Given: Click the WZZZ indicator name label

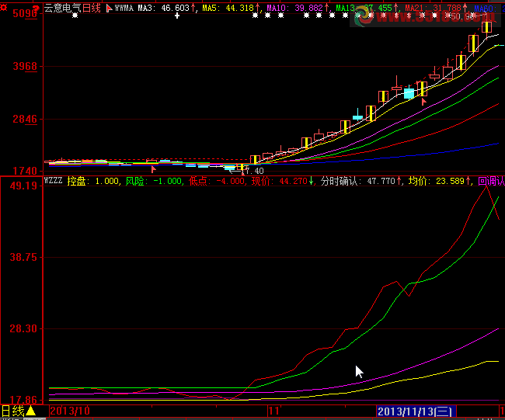Looking at the screenshot, I should 53,181.
